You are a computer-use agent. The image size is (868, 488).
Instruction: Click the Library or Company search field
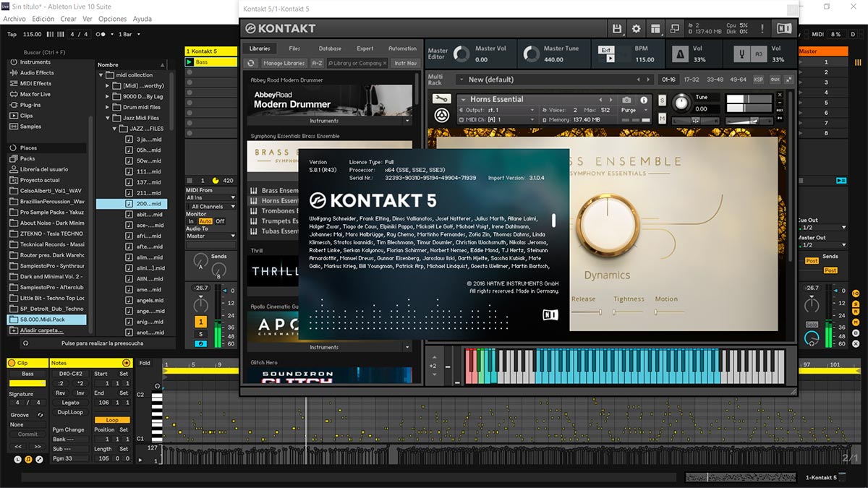pos(357,63)
